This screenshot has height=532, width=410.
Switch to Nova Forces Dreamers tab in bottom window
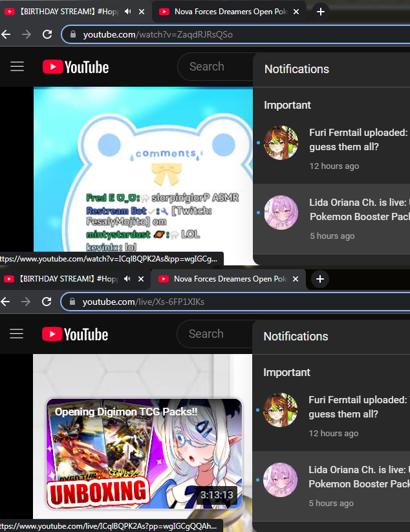click(x=228, y=279)
